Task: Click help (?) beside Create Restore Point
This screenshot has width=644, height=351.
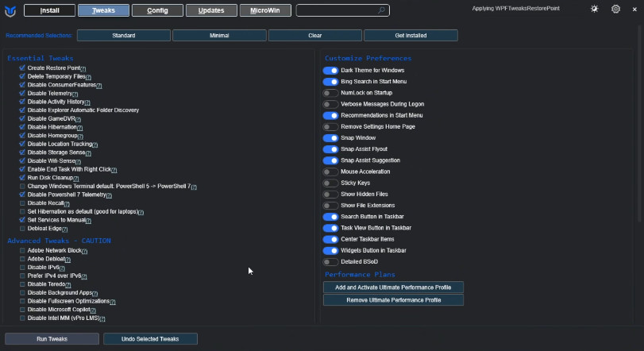Action: (x=82, y=68)
